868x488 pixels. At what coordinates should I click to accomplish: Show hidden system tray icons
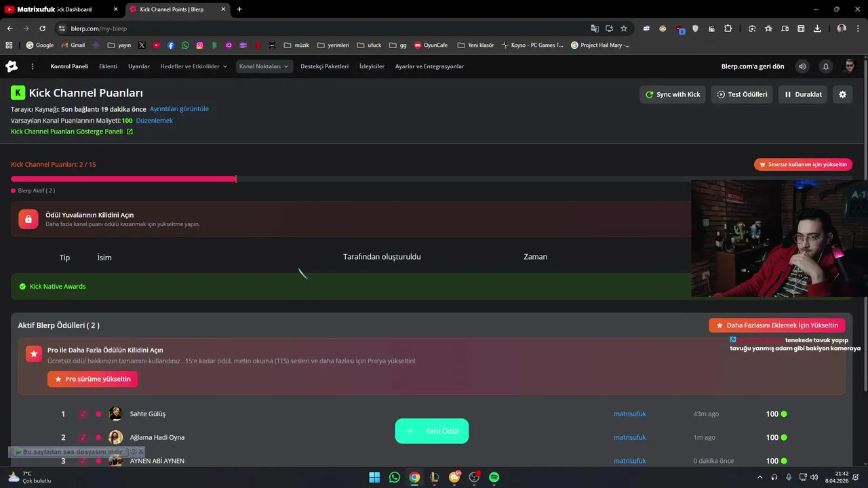[759, 477]
